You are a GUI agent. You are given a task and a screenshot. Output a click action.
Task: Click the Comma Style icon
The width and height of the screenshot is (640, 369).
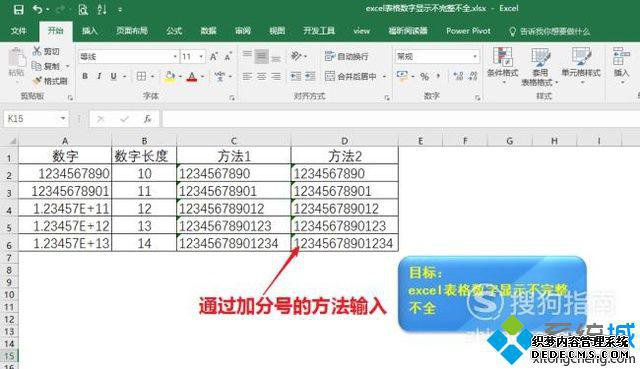click(438, 76)
